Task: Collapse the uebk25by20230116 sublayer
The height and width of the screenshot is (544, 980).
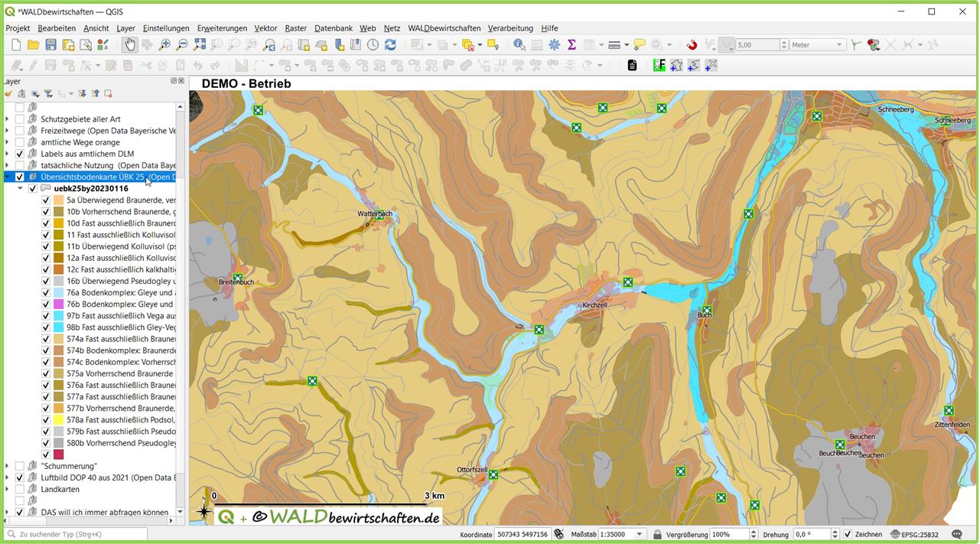Action: click(x=21, y=188)
